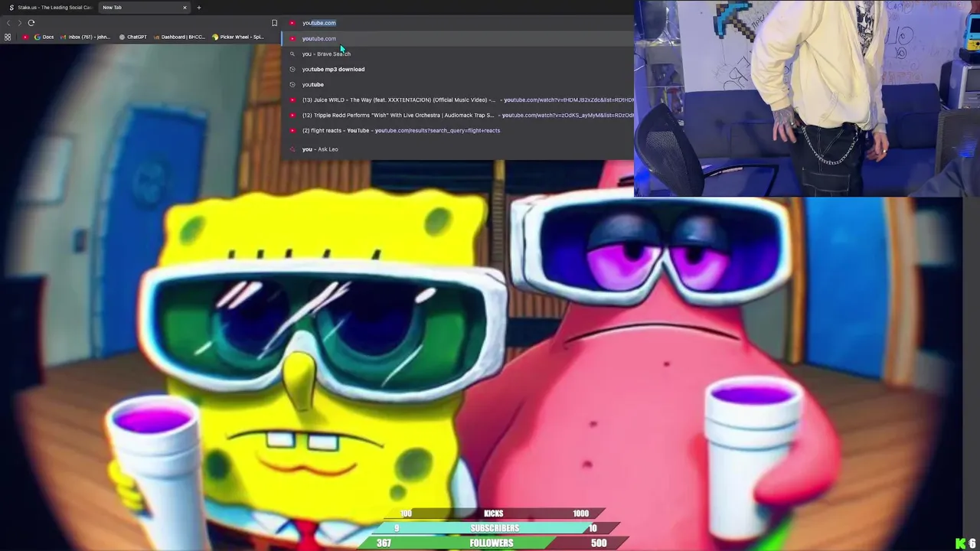Open the Dashboard | BHCC bookmark
Image resolution: width=980 pixels, height=551 pixels.
pyautogui.click(x=179, y=37)
